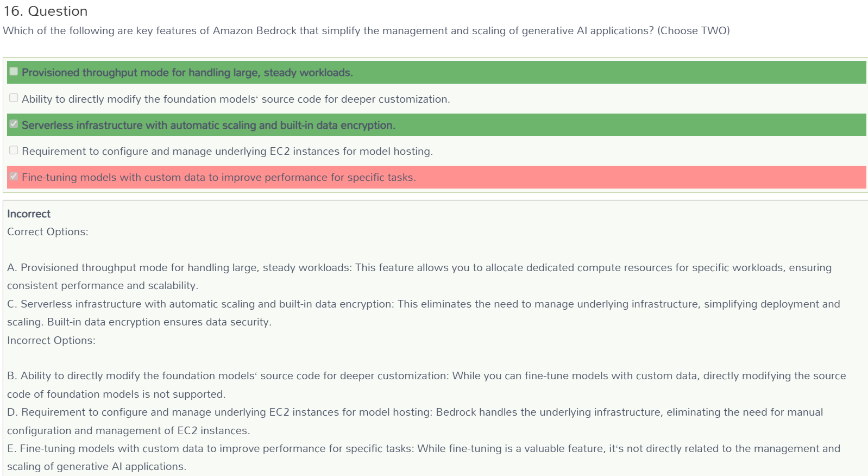Click the bold 'Incorrect' result label
This screenshot has width=868, height=476.
coord(29,214)
